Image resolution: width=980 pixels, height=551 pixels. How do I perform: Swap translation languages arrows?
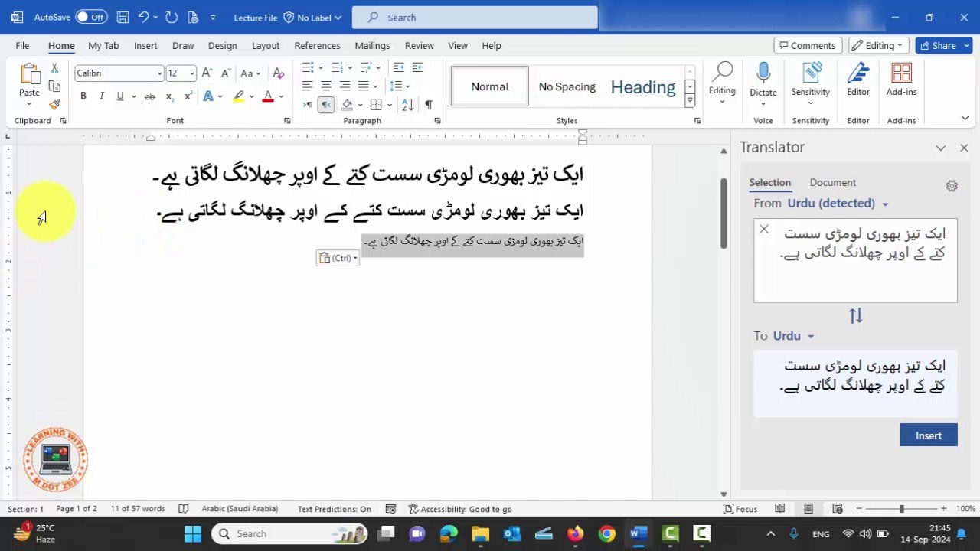click(855, 316)
